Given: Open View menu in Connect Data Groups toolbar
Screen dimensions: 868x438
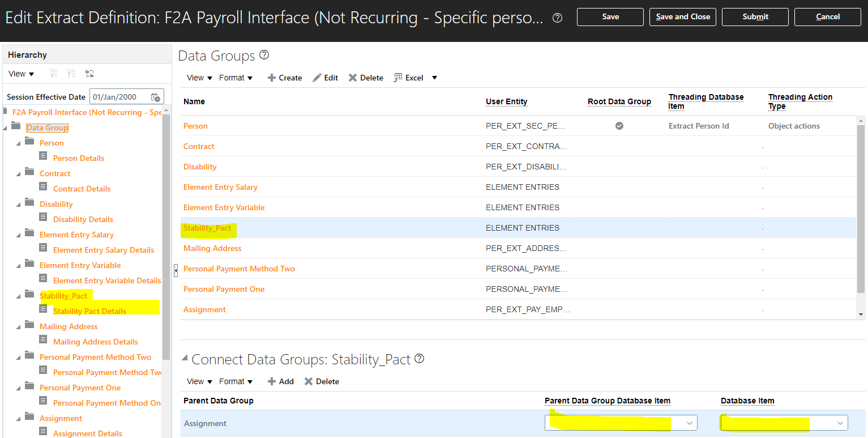Looking at the screenshot, I should tap(200, 381).
